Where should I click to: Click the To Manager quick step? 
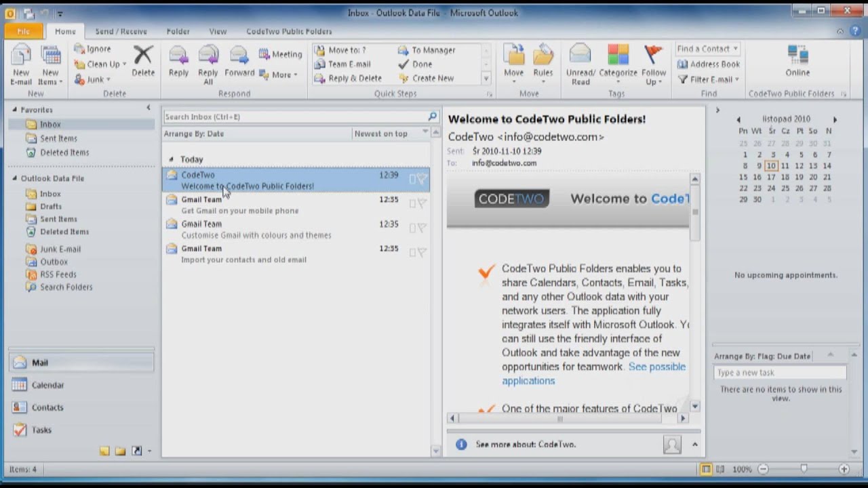427,50
